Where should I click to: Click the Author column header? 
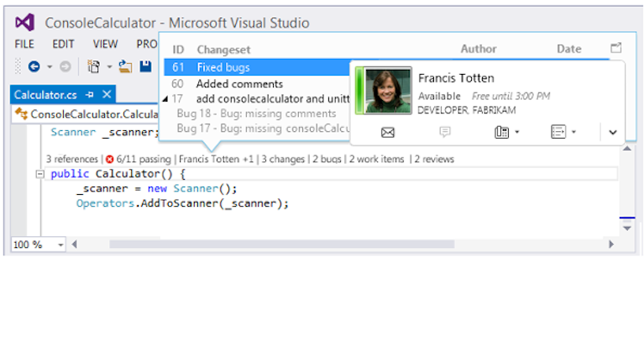coord(479,49)
